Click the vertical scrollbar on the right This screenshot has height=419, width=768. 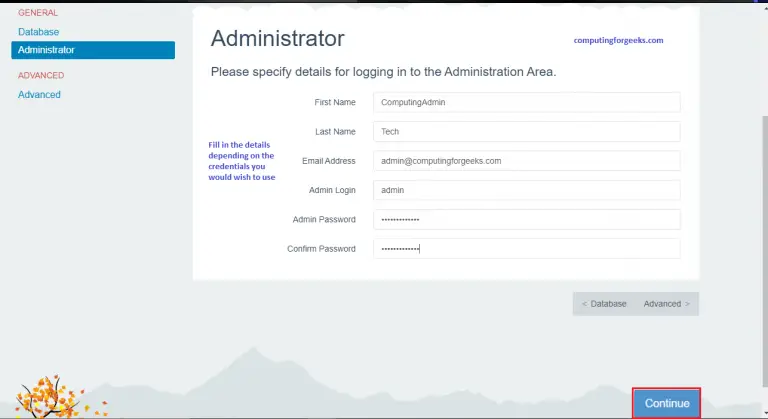762,200
